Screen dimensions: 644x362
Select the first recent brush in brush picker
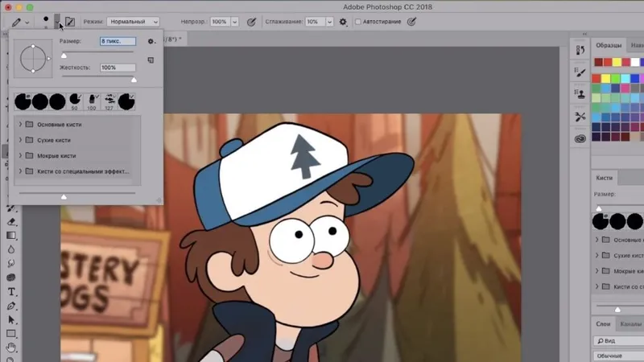tap(23, 101)
